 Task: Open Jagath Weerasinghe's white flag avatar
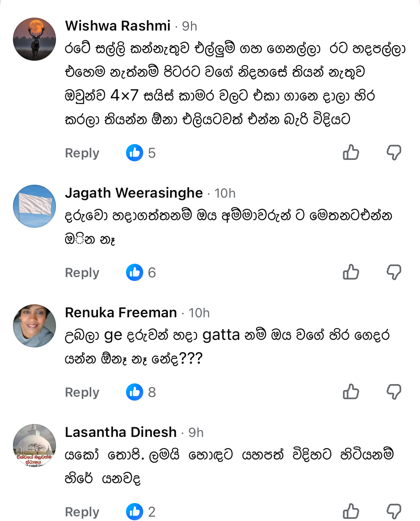(x=34, y=206)
